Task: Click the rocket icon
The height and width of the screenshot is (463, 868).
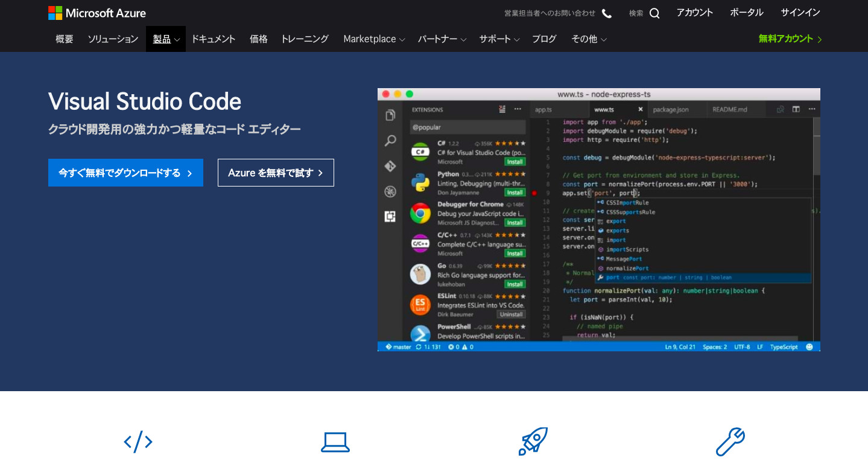Action: tap(533, 441)
